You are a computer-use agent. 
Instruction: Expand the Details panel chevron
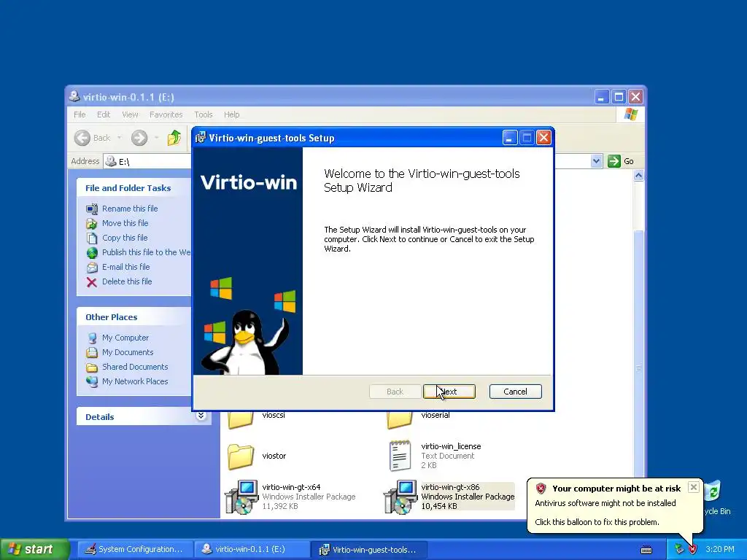coord(201,416)
